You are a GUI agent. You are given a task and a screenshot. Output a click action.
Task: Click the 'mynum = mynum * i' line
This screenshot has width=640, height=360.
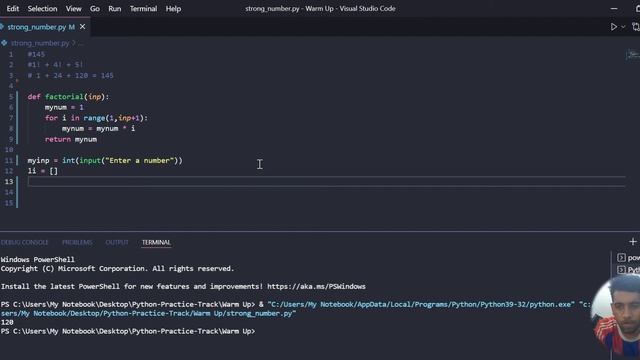coord(98,129)
